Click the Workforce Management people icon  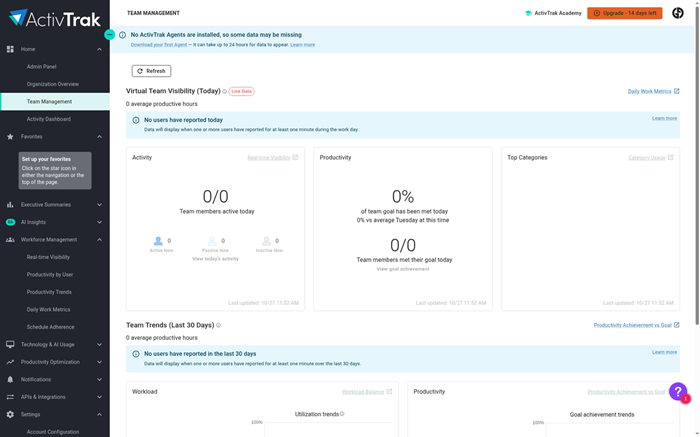10,240
